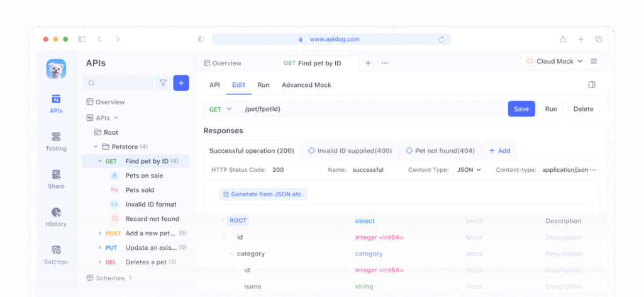Screen dimensions: 644x297
Task: Open the Testing section icon
Action: click(x=56, y=141)
